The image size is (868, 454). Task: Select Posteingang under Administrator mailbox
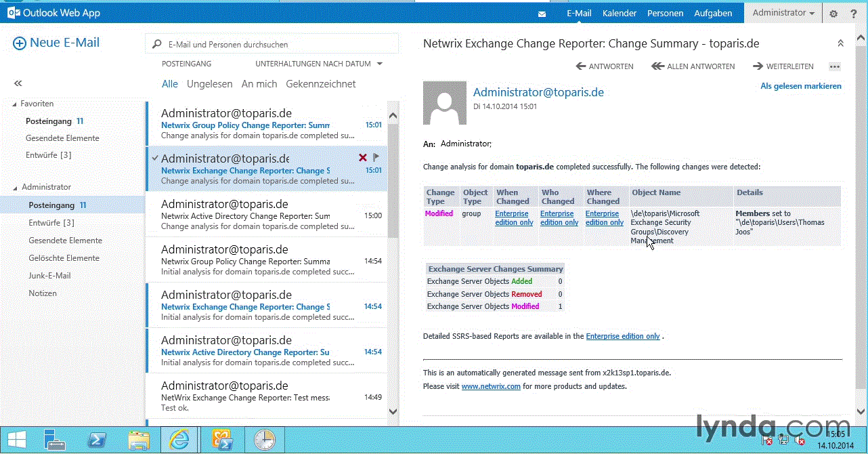[x=72, y=205]
